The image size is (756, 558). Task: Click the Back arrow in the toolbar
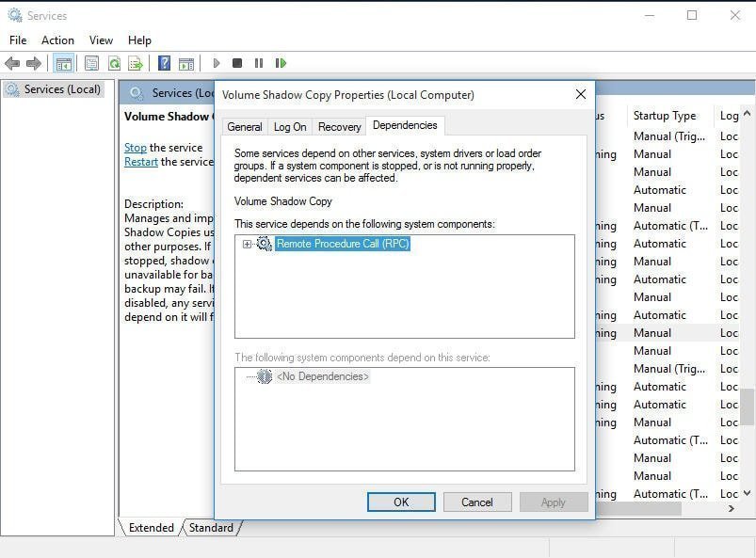pyautogui.click(x=12, y=63)
